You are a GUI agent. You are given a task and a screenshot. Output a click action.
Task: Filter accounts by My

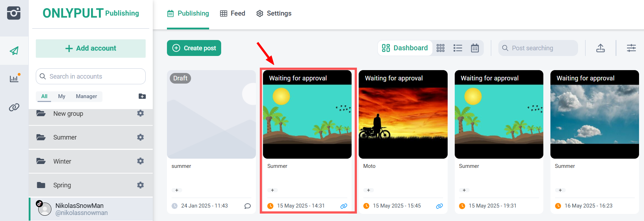click(x=62, y=96)
